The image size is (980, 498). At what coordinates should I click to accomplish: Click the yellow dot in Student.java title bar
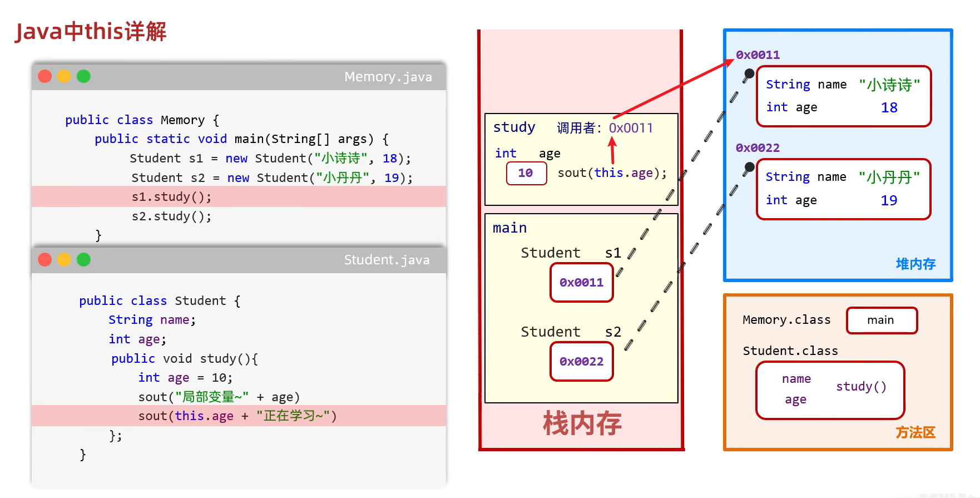pyautogui.click(x=64, y=259)
